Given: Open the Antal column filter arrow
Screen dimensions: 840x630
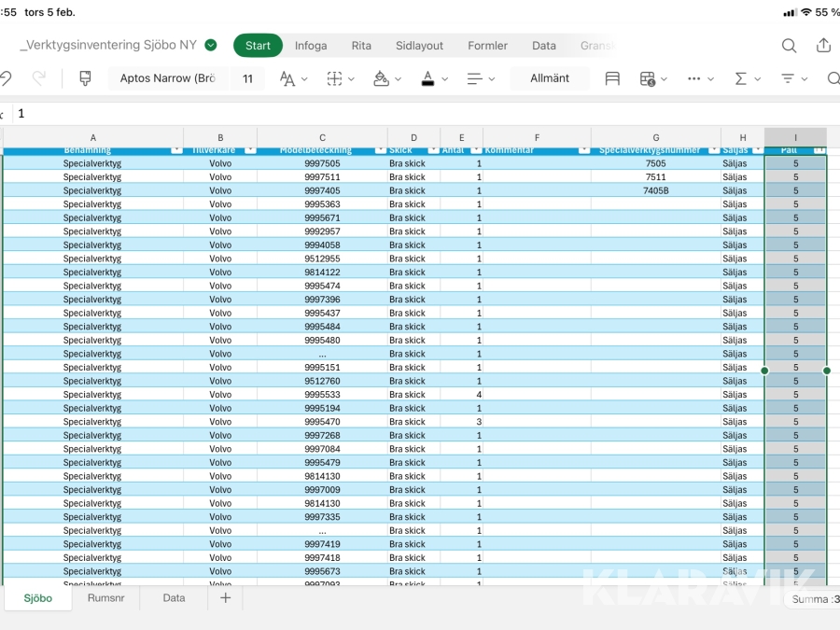Looking at the screenshot, I should coord(476,150).
